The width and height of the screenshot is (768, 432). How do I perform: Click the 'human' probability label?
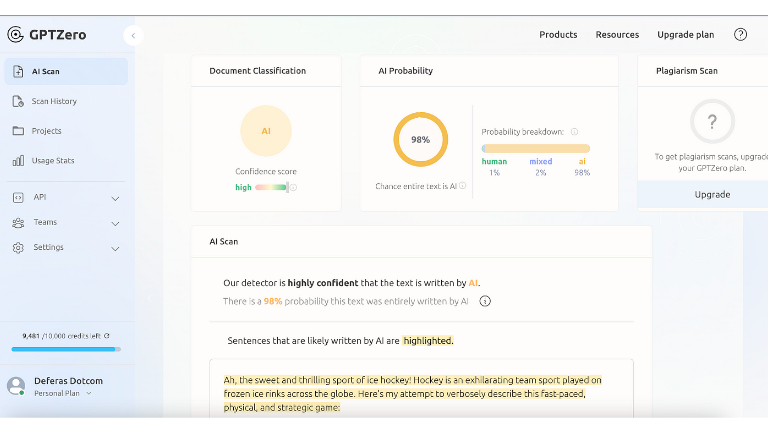click(x=494, y=161)
